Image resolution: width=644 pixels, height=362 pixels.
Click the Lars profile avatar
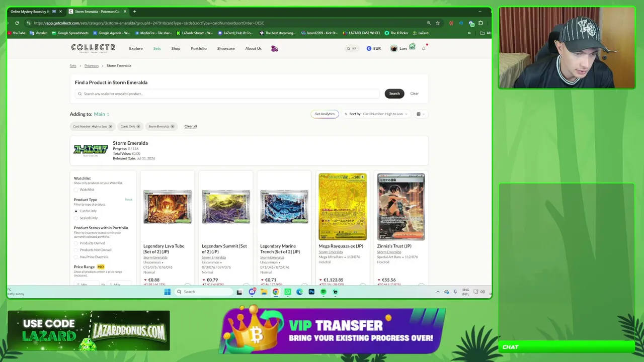point(394,49)
